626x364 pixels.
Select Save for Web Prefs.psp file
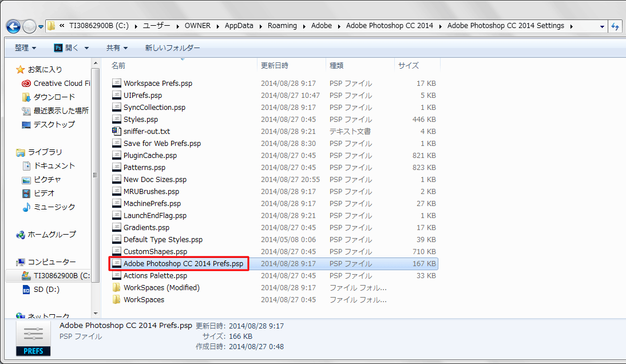162,143
